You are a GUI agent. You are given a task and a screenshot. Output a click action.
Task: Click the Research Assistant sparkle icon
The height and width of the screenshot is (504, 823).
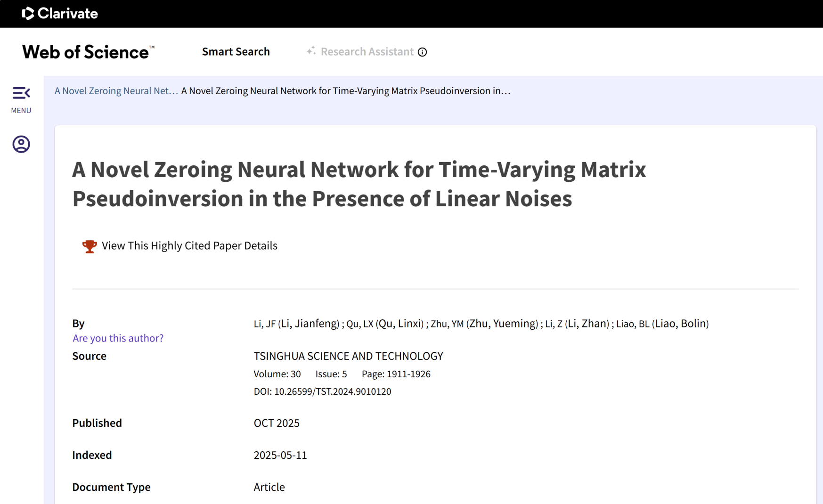(311, 50)
